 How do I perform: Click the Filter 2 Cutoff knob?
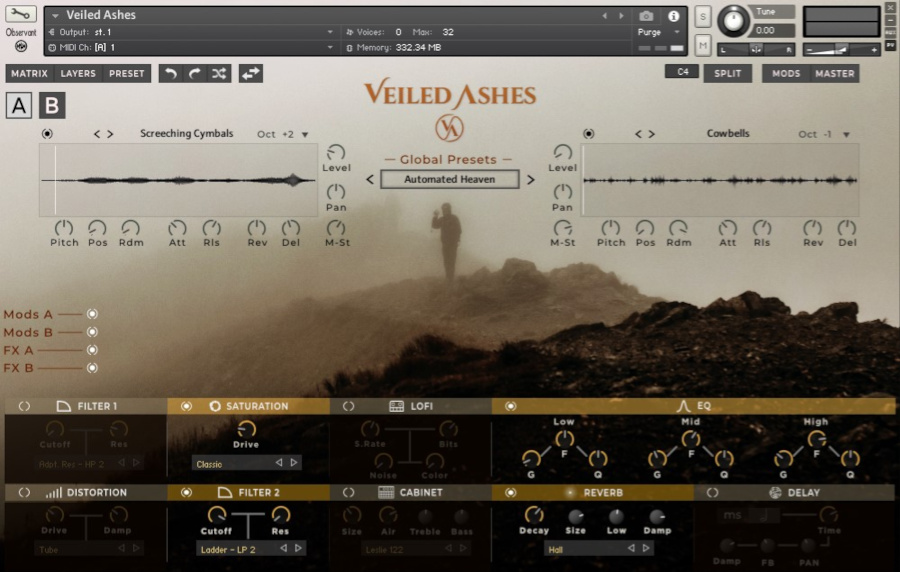[x=216, y=515]
